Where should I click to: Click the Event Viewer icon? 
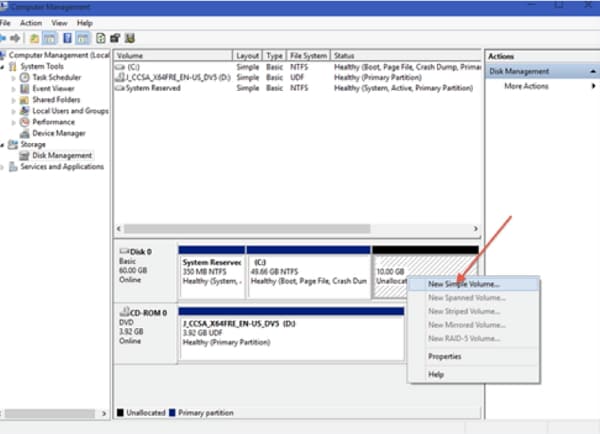(24, 89)
